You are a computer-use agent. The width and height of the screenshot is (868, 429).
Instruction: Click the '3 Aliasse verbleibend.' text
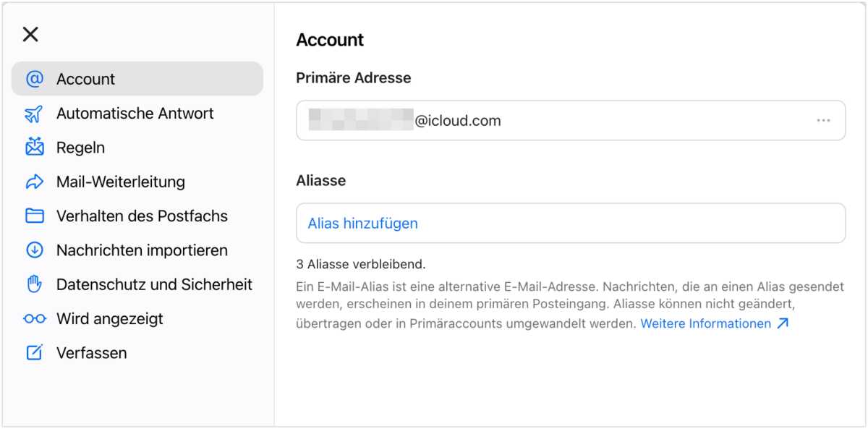pos(361,264)
